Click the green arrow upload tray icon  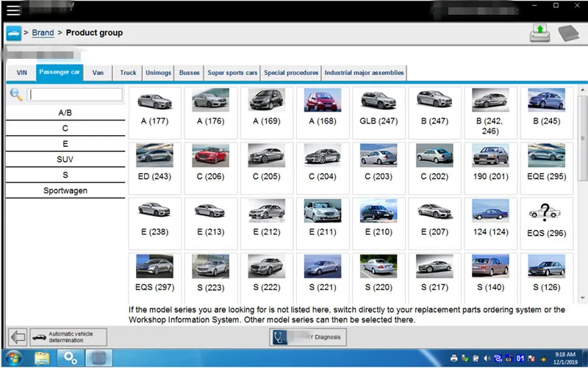click(x=539, y=33)
